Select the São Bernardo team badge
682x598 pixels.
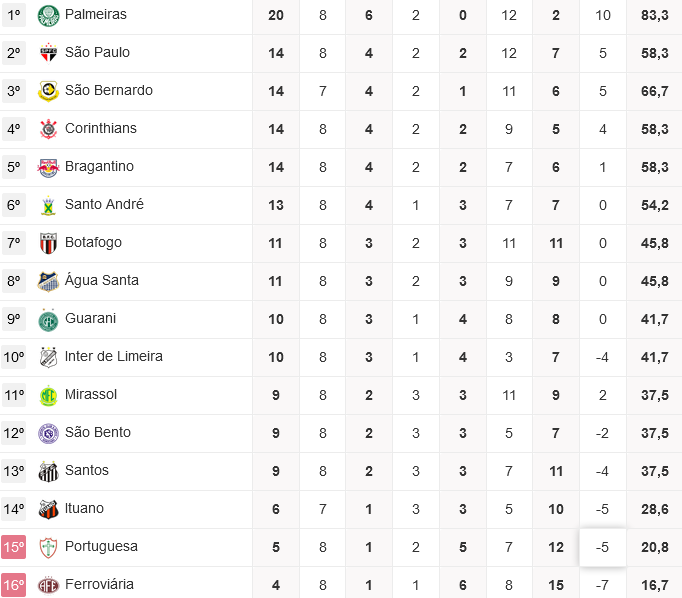pos(48,91)
